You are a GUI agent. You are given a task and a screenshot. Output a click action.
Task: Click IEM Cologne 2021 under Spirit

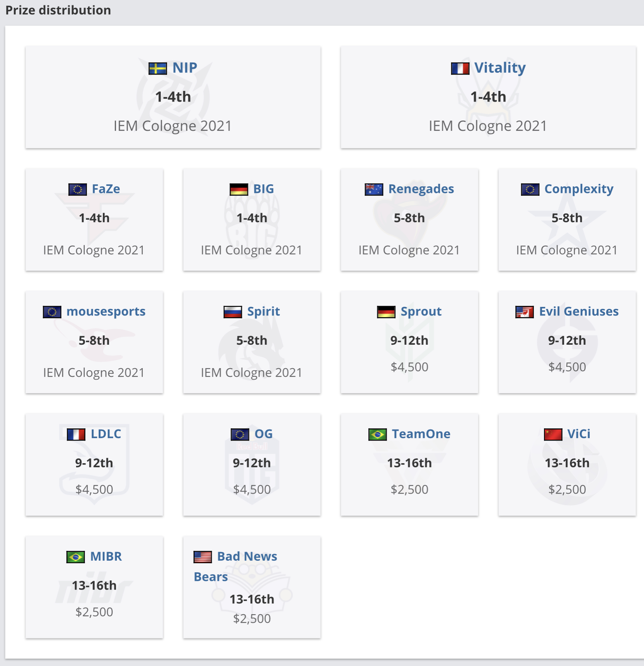[251, 373]
